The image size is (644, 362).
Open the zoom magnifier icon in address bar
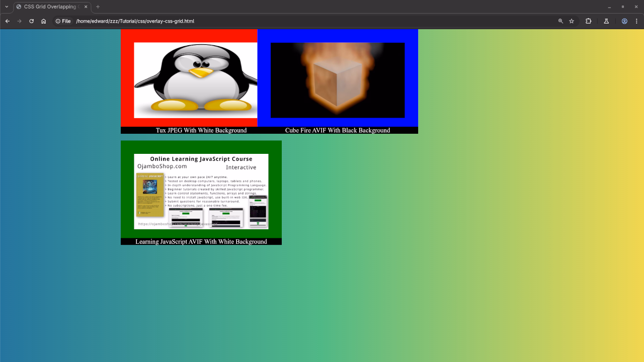560,21
